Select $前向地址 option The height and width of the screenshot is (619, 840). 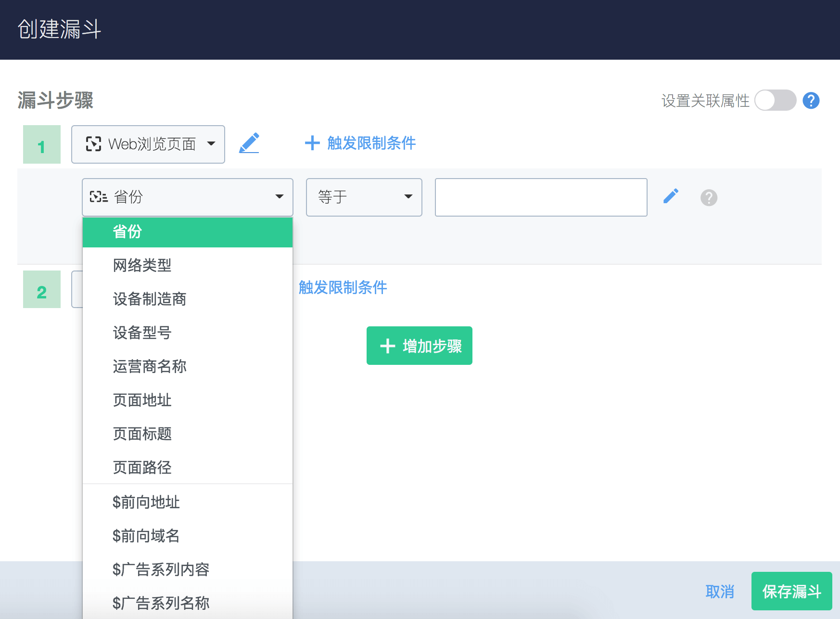(187, 502)
